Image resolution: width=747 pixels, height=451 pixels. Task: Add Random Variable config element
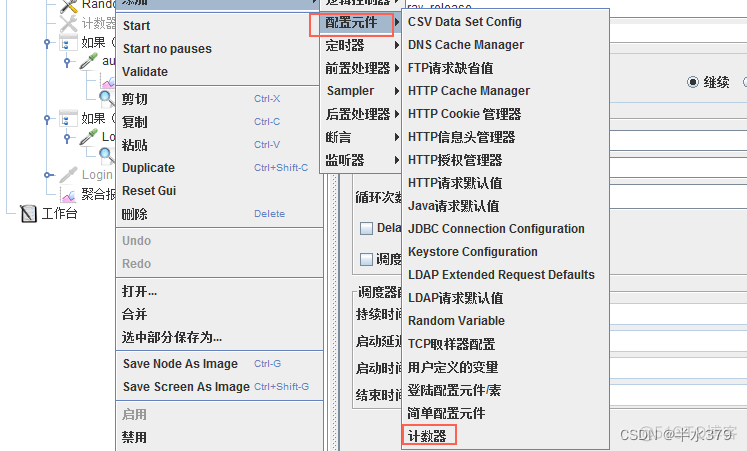pyautogui.click(x=505, y=321)
